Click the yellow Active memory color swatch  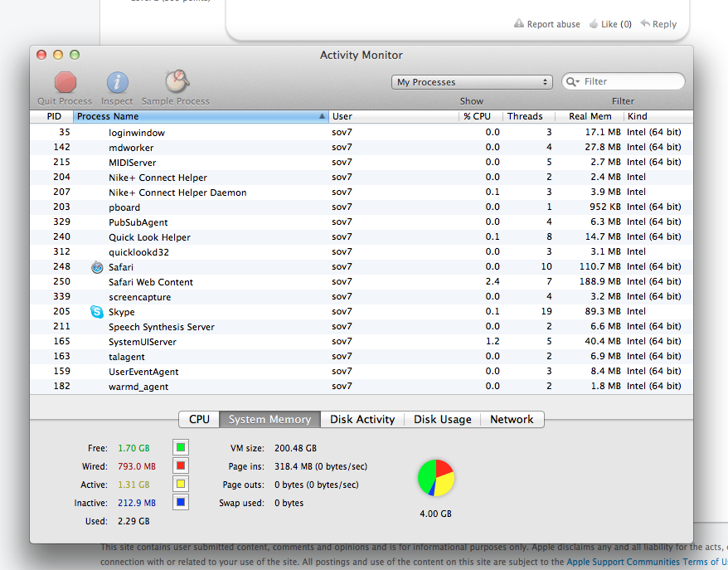tap(181, 484)
